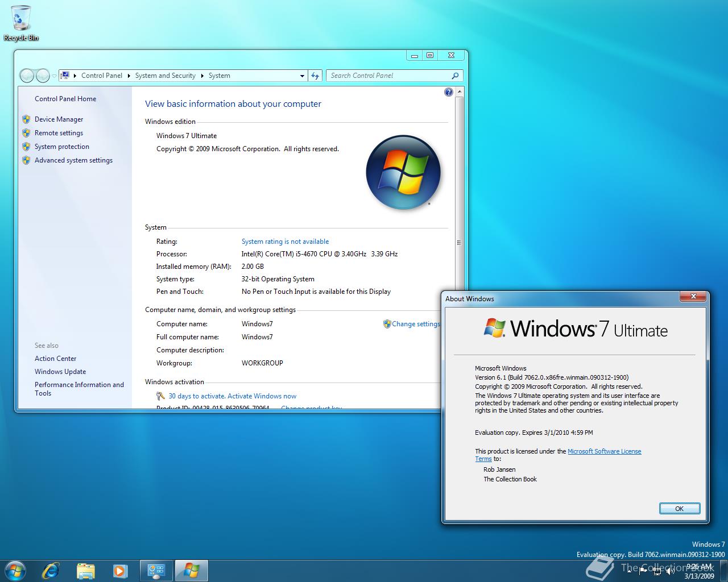The height and width of the screenshot is (582, 728).
Task: Click the 2.00 GB installed memory value
Action: pyautogui.click(x=253, y=267)
